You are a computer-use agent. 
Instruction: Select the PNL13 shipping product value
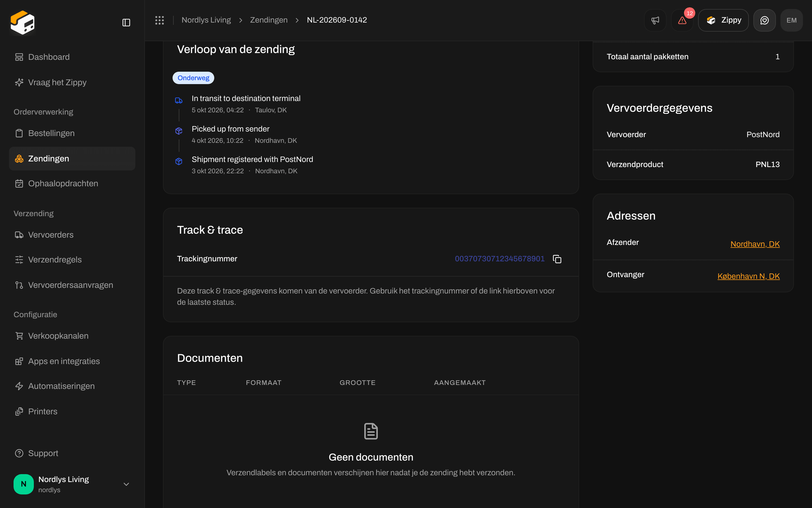click(767, 164)
